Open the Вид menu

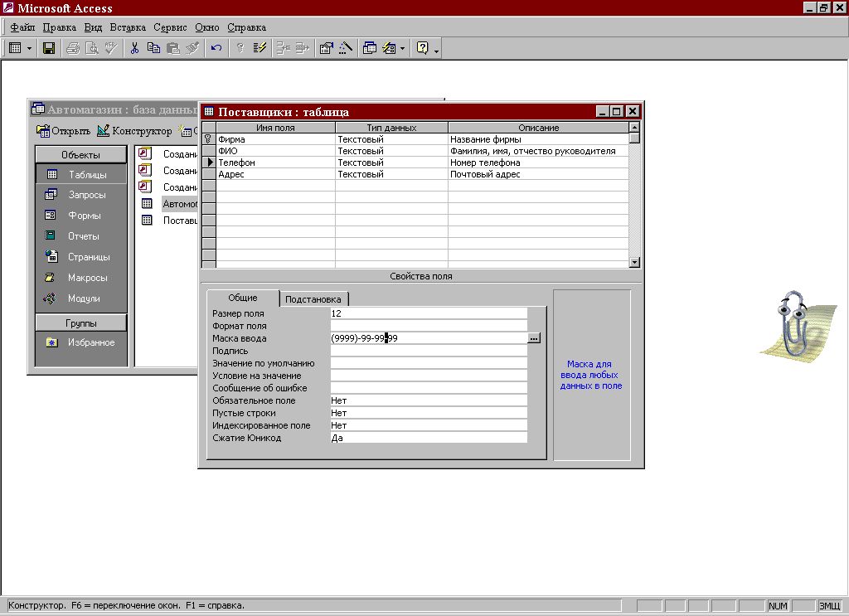coord(93,27)
